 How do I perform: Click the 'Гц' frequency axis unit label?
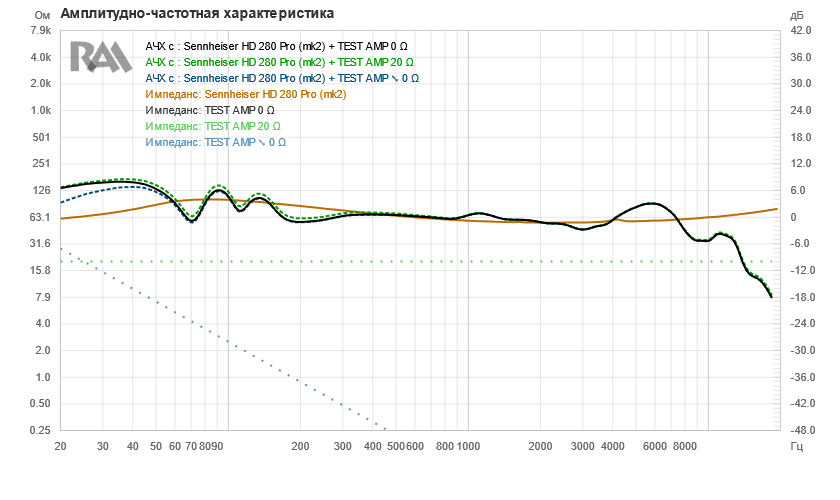(797, 446)
